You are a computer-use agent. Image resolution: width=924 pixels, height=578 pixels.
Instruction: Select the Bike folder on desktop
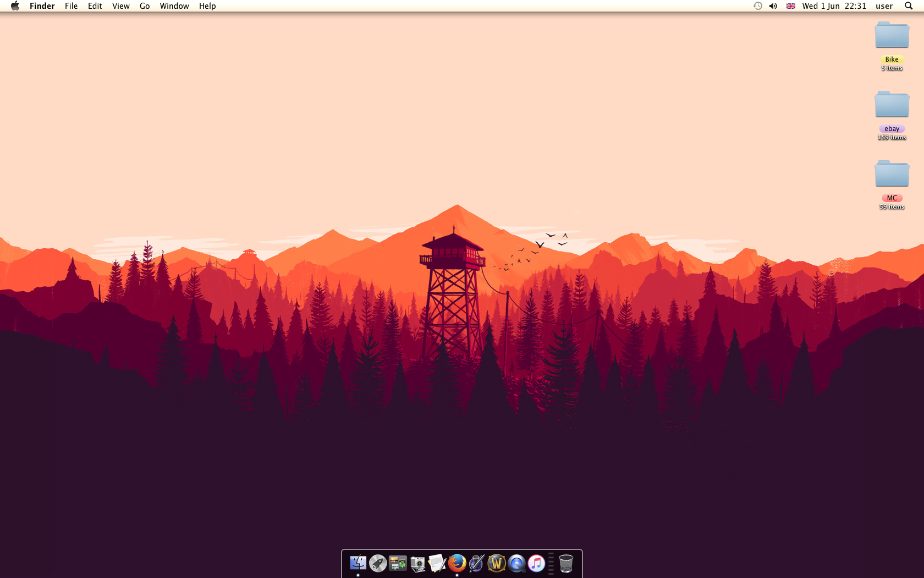[x=892, y=35]
